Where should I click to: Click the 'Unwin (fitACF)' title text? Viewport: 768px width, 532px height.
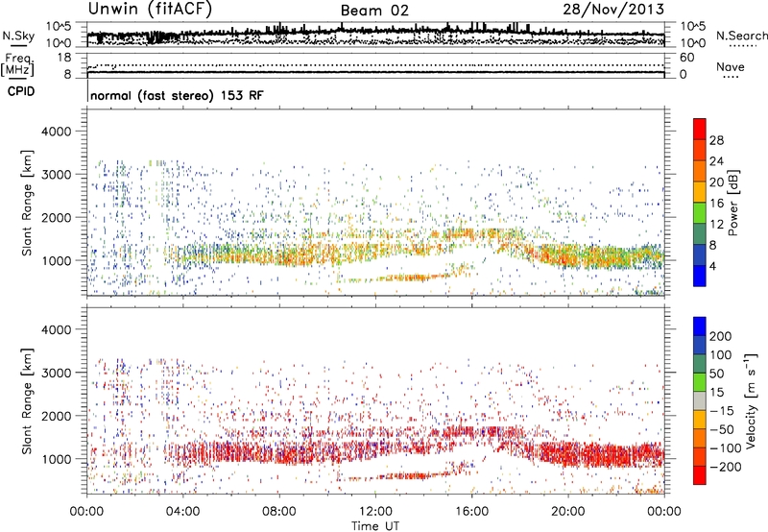pos(151,10)
